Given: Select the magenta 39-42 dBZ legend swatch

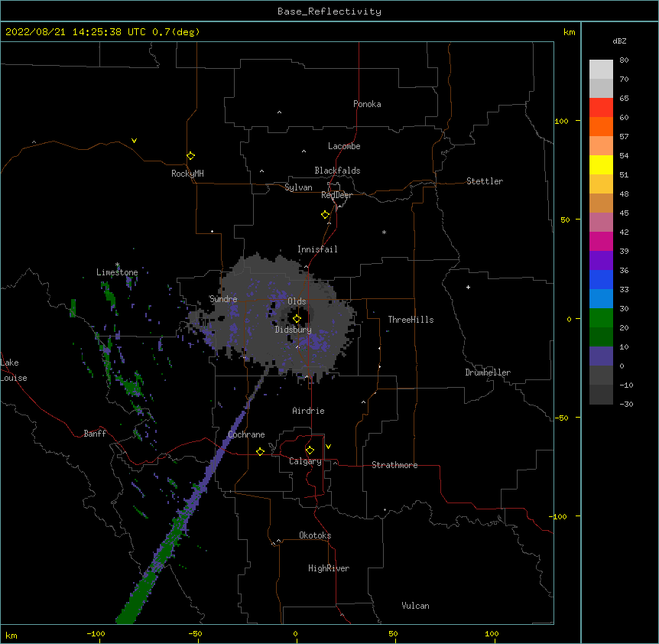Looking at the screenshot, I should click(x=601, y=241).
